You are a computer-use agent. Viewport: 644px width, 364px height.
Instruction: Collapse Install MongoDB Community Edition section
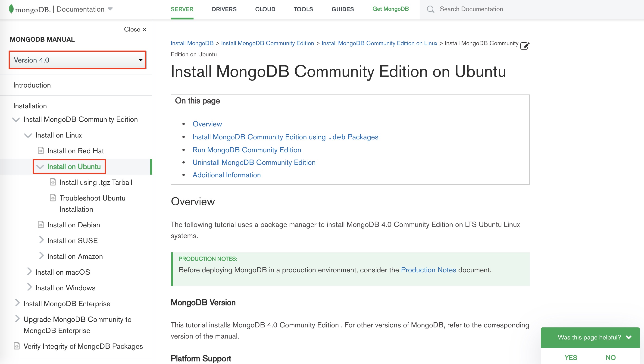click(16, 120)
